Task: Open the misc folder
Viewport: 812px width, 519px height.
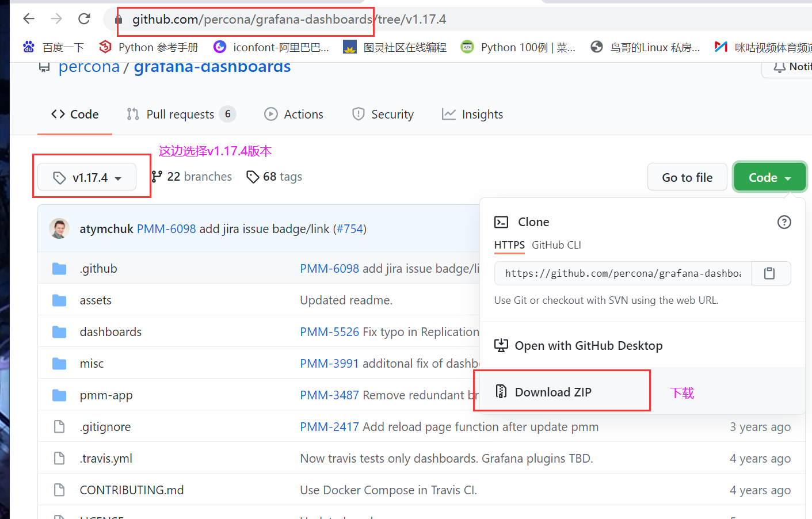Action: (x=92, y=364)
